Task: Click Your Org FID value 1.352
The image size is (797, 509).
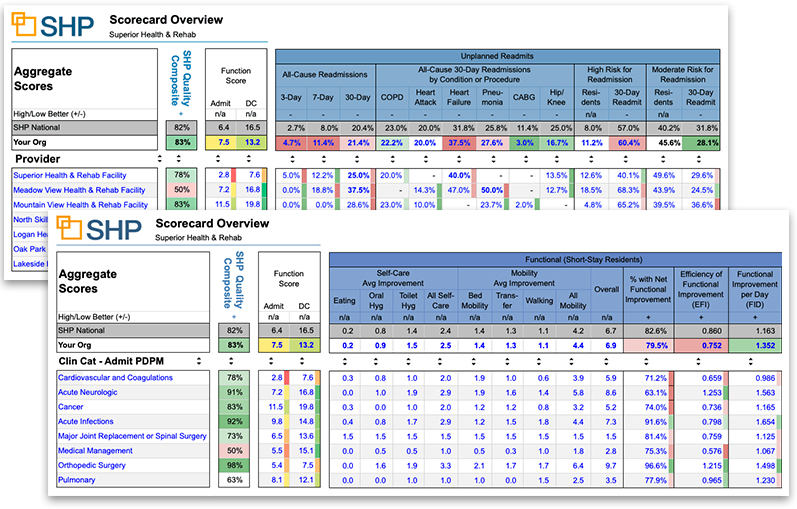Action: 755,345
